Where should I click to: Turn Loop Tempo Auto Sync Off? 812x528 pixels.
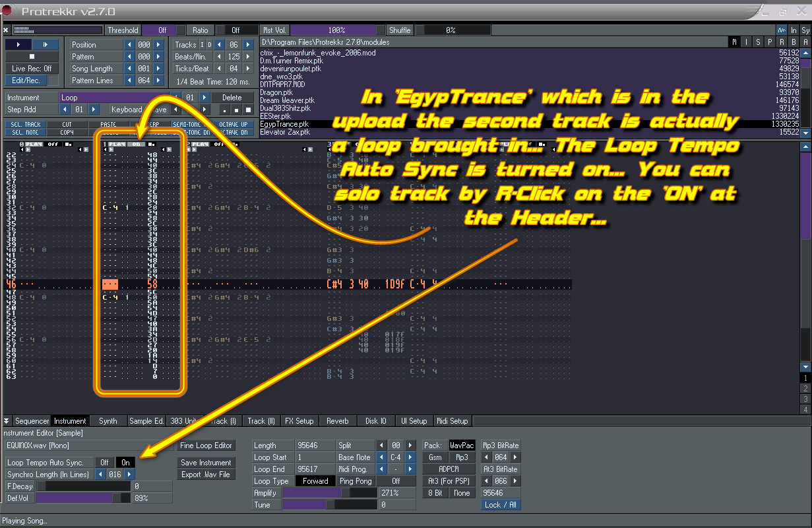[104, 463]
